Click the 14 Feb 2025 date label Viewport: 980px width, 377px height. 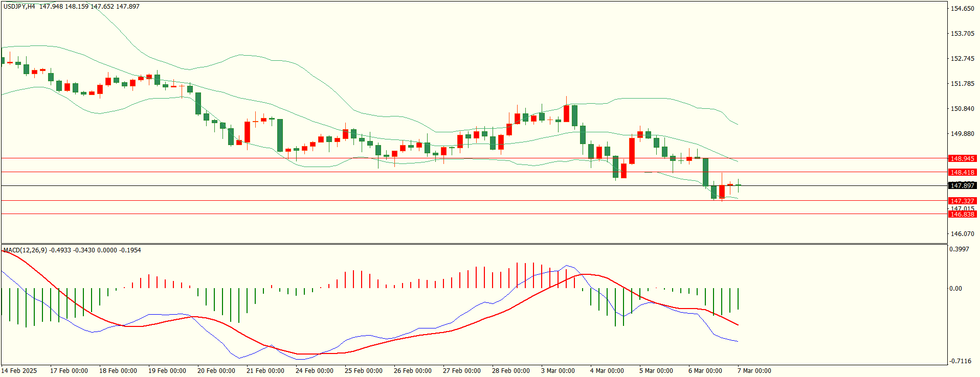19,371
